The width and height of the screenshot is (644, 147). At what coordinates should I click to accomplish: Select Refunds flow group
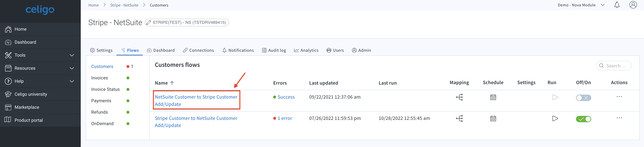coord(99,112)
